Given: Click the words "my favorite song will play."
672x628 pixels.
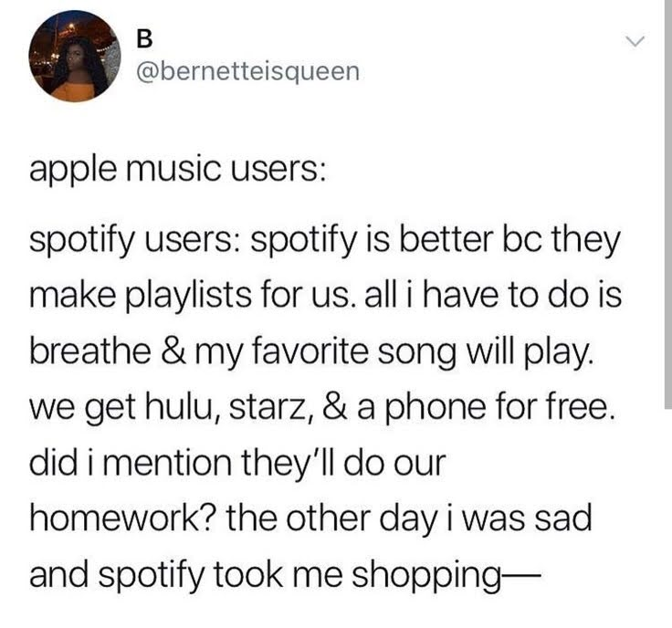Looking at the screenshot, I should point(395,352).
